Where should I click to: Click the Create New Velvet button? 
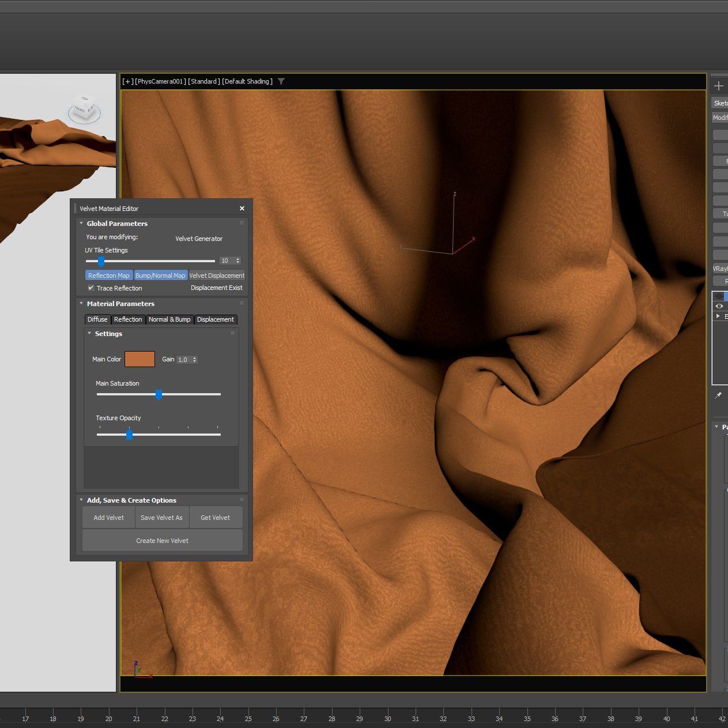coord(163,541)
